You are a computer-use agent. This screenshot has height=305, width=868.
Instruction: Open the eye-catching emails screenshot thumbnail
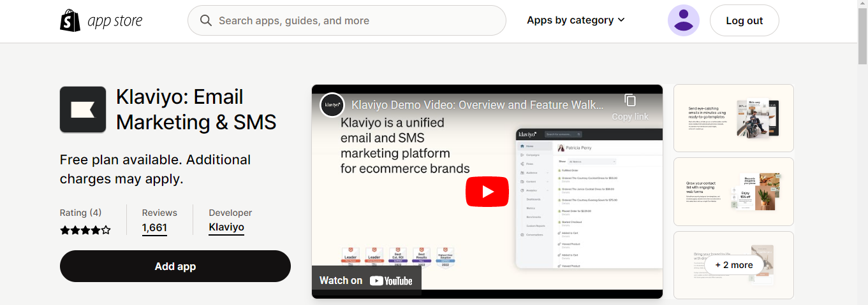(x=733, y=118)
